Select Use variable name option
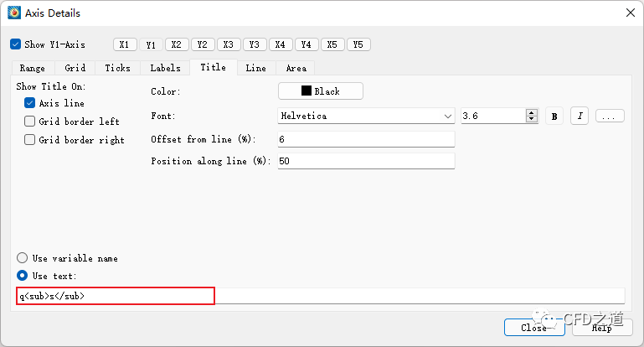Viewport: 644px width, 347px height. [x=23, y=258]
